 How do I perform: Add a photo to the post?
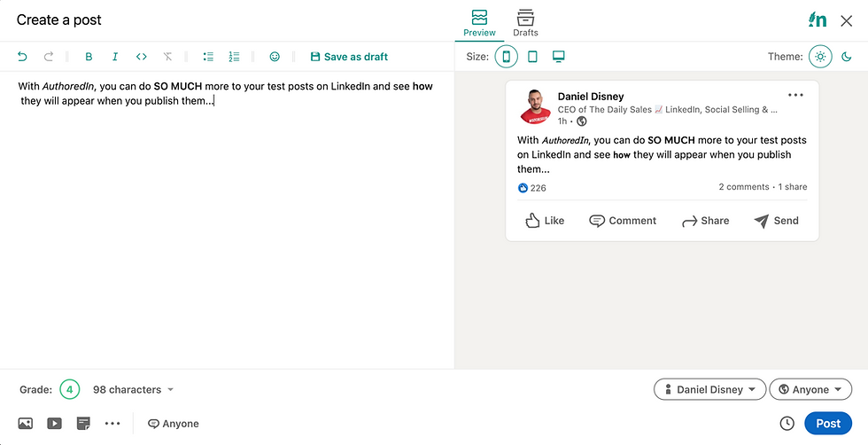point(26,424)
